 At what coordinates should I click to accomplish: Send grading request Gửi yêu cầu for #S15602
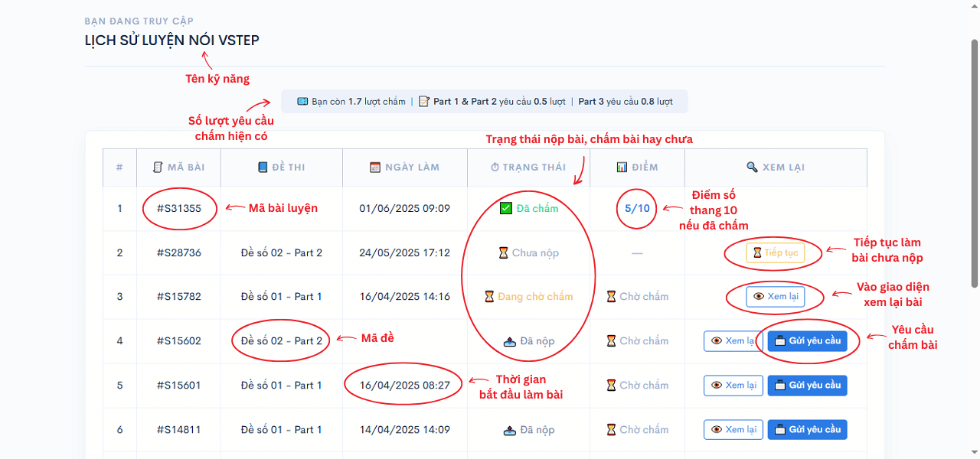pyautogui.click(x=807, y=340)
